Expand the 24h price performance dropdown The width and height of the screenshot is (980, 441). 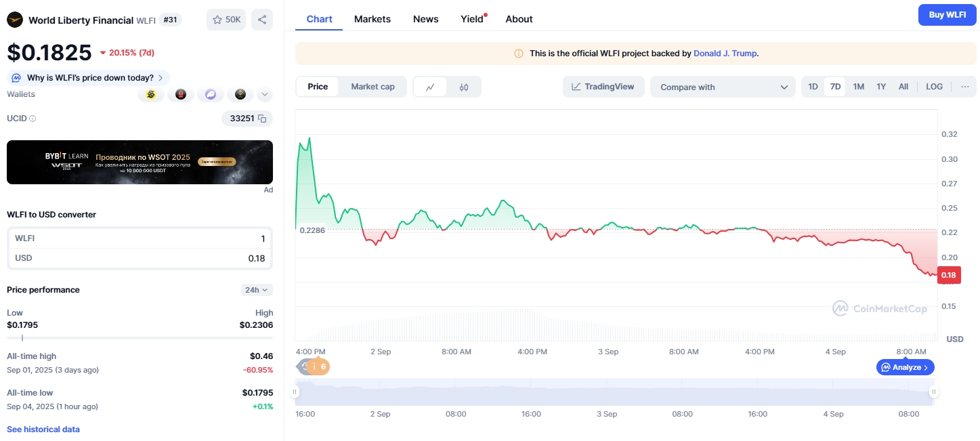[257, 290]
